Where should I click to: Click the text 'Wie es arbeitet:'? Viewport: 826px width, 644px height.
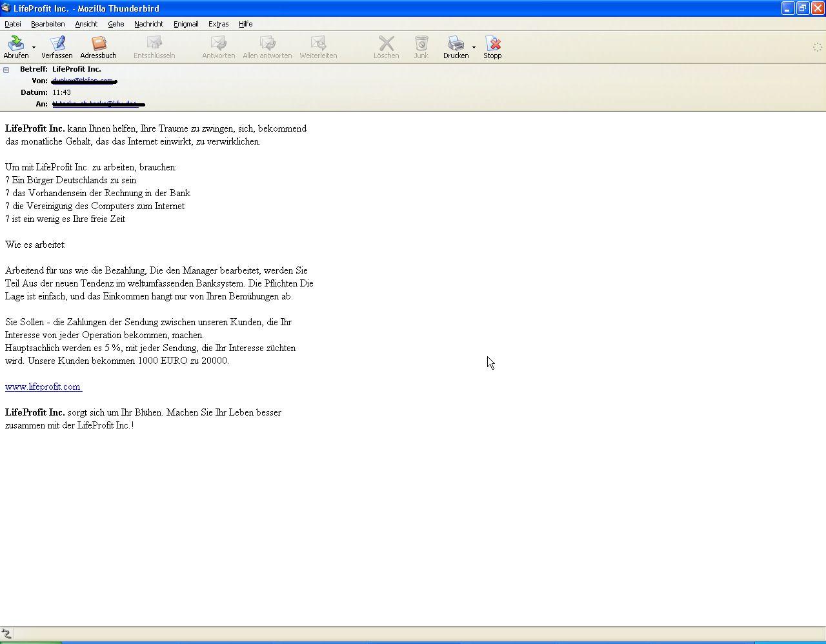[x=35, y=245]
